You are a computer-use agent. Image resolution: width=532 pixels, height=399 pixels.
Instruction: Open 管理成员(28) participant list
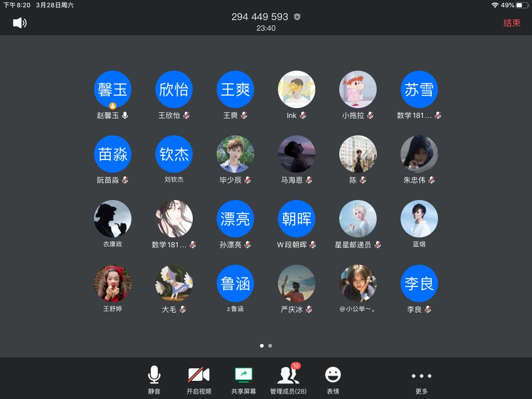(x=288, y=380)
